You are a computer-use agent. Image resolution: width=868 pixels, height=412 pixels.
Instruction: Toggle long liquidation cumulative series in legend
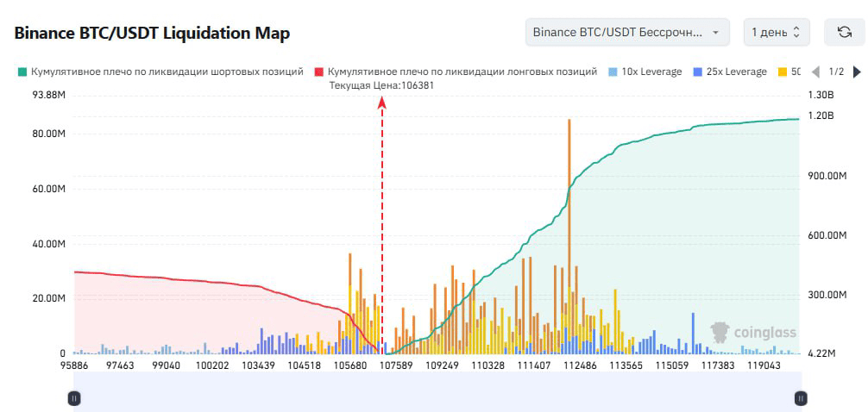point(456,72)
